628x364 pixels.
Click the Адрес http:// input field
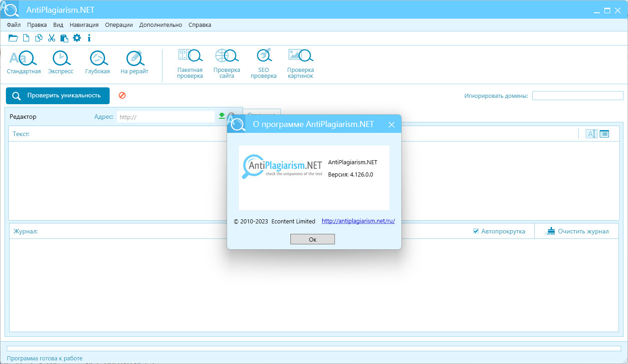(x=166, y=117)
